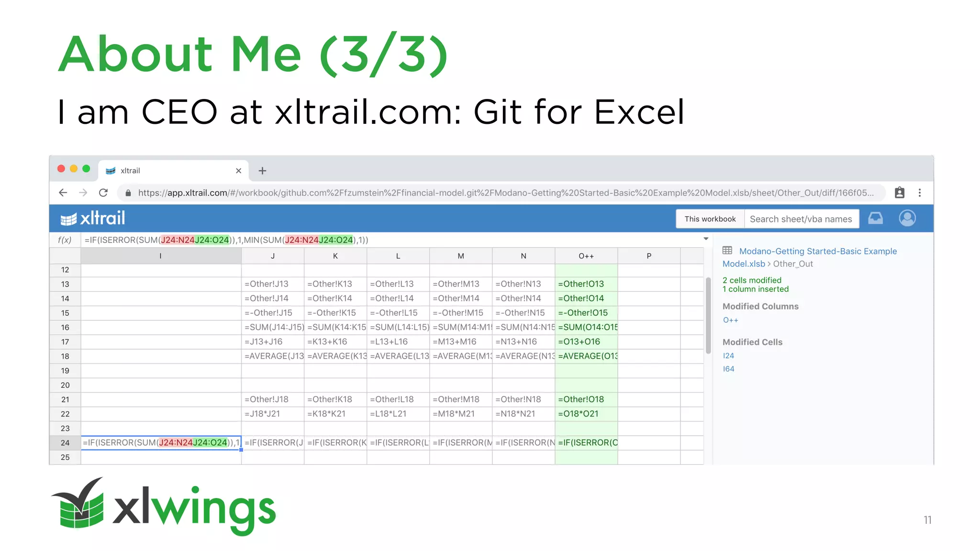Image resolution: width=980 pixels, height=551 pixels.
Task: Select inserted column O++ header
Action: point(586,256)
